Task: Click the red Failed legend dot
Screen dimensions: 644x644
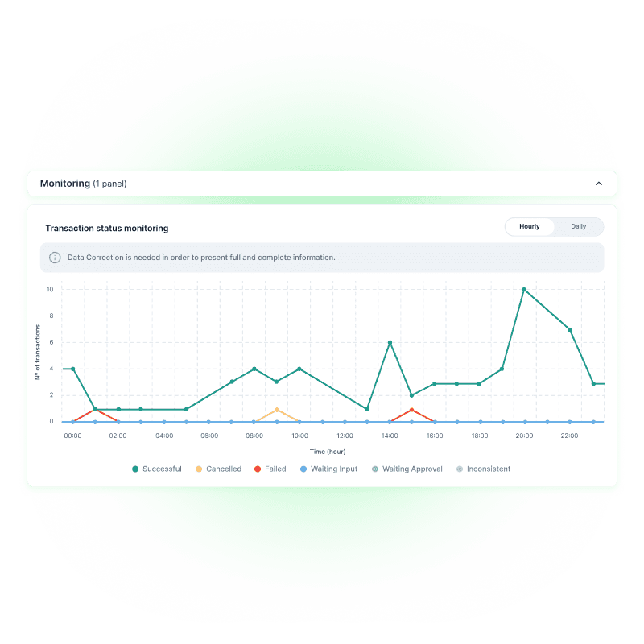Action: tap(259, 469)
